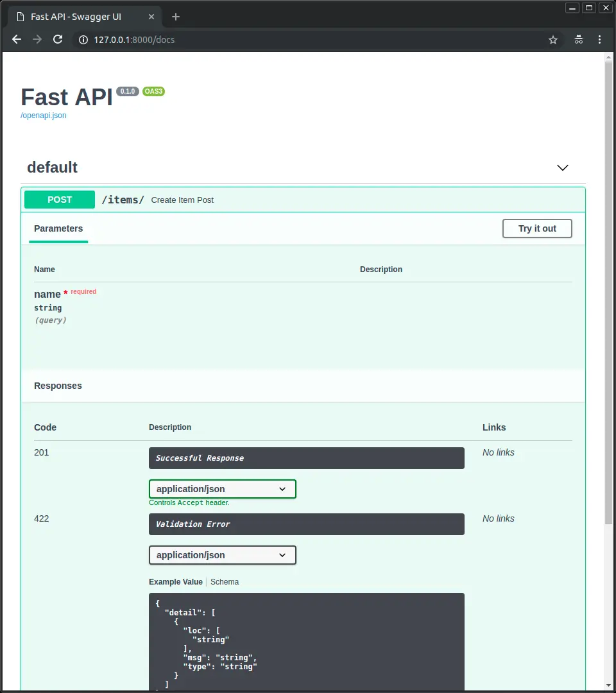Open the /openapi.json link

43,116
